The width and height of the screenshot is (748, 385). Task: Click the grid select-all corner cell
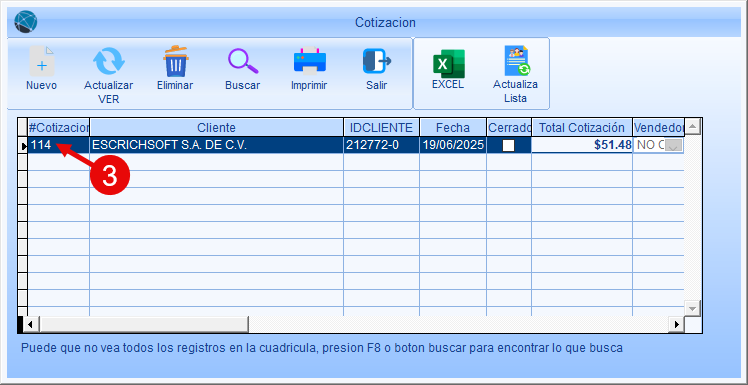pyautogui.click(x=22, y=127)
